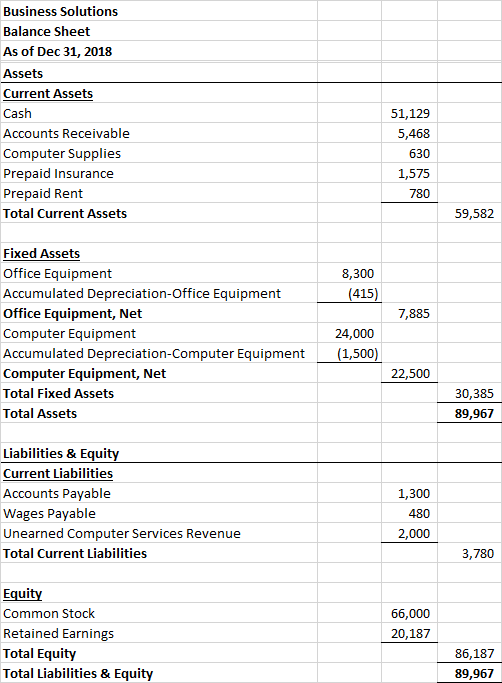Click the 'Fixed Assets' heading

[x=41, y=254]
